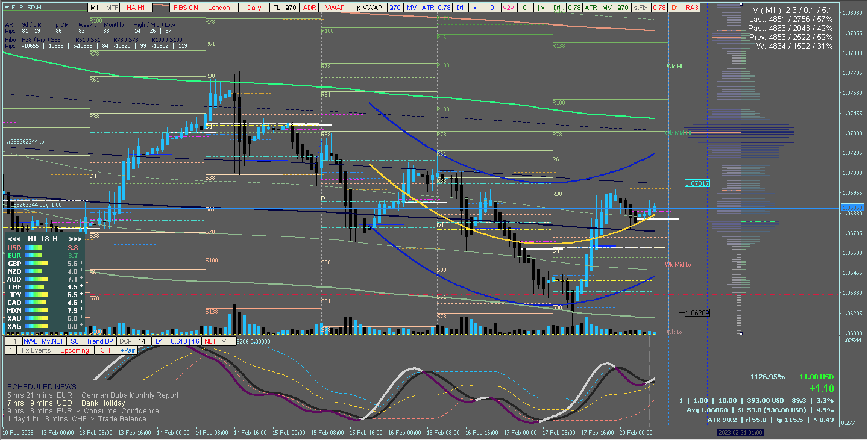This screenshot has width=868, height=440.
Task: Click the <<< arrow in currency strength panel
Action: coord(14,239)
